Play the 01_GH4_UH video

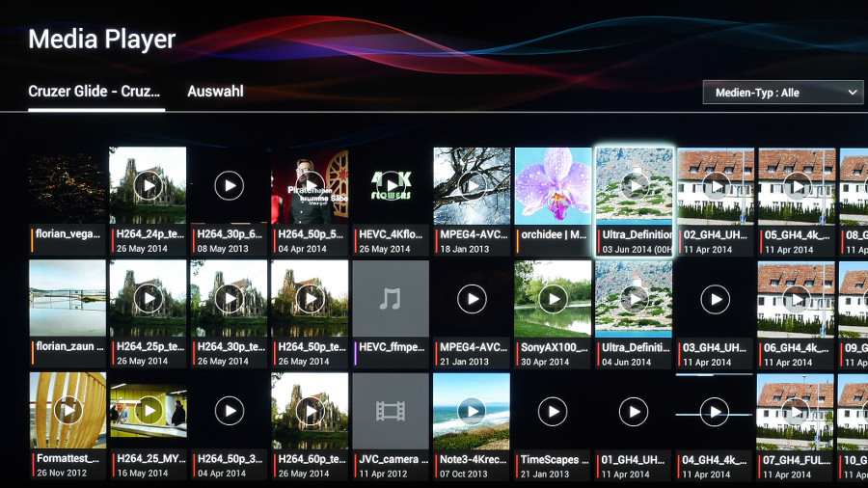tap(634, 412)
